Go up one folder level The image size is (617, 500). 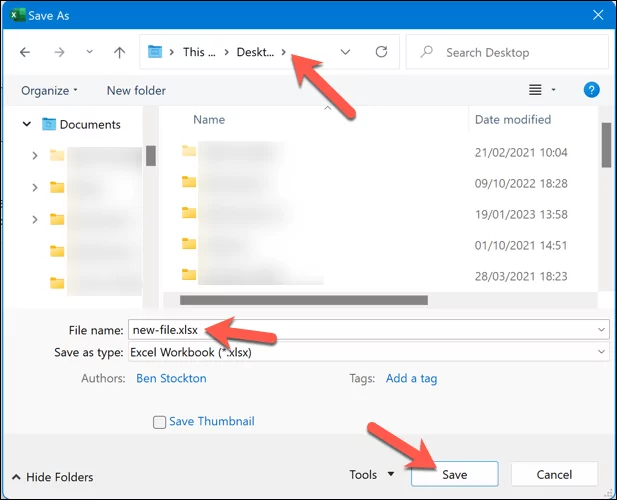119,52
